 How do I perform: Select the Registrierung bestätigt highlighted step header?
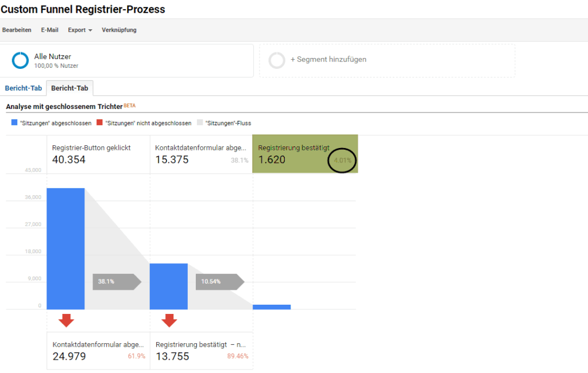pyautogui.click(x=305, y=154)
